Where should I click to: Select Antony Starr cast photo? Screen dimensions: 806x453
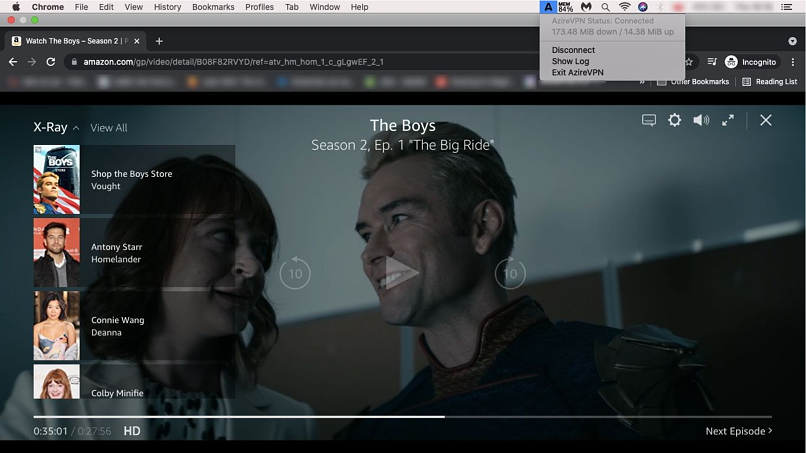(x=57, y=252)
